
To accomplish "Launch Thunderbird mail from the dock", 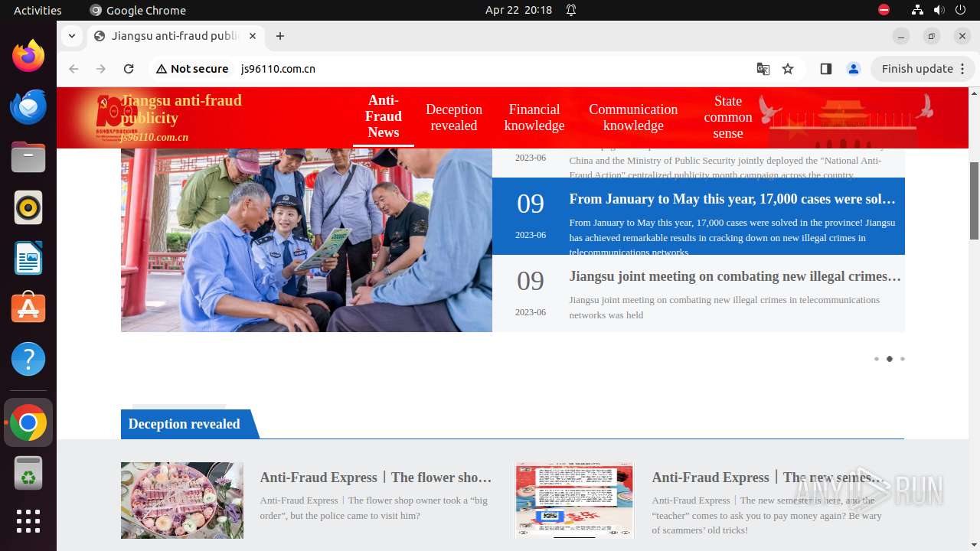I will pyautogui.click(x=28, y=106).
